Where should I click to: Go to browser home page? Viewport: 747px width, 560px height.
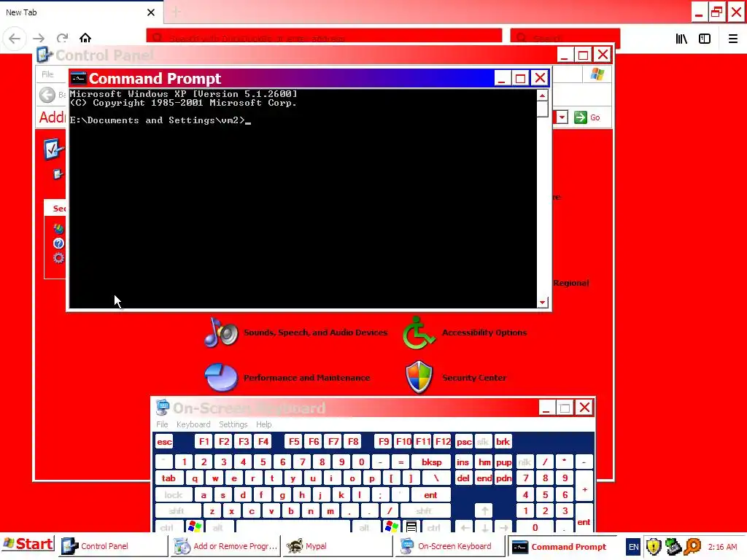pyautogui.click(x=85, y=38)
